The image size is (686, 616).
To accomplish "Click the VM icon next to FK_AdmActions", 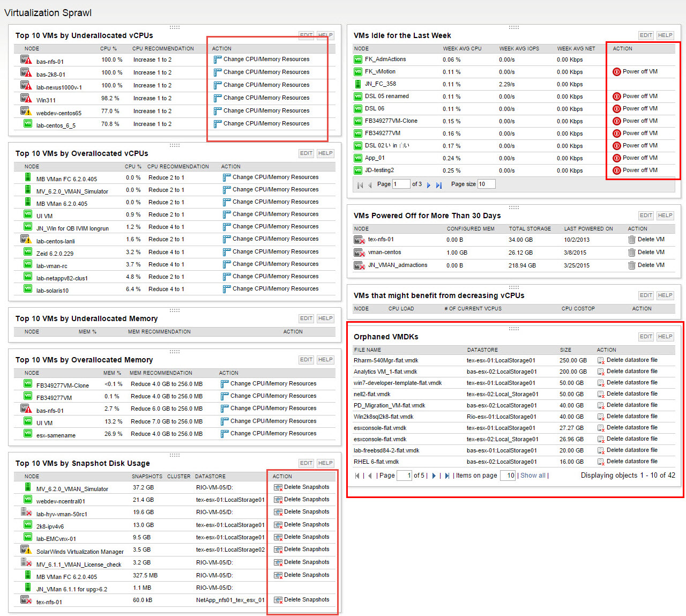I will (358, 60).
